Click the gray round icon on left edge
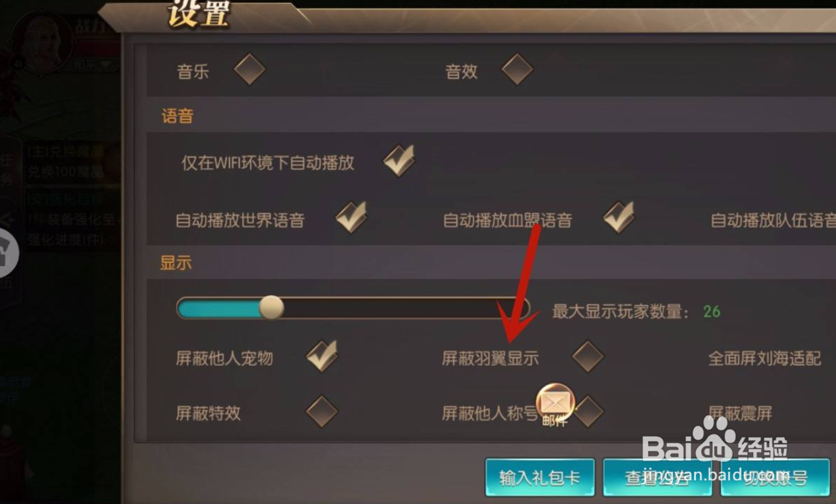 coord(8,253)
